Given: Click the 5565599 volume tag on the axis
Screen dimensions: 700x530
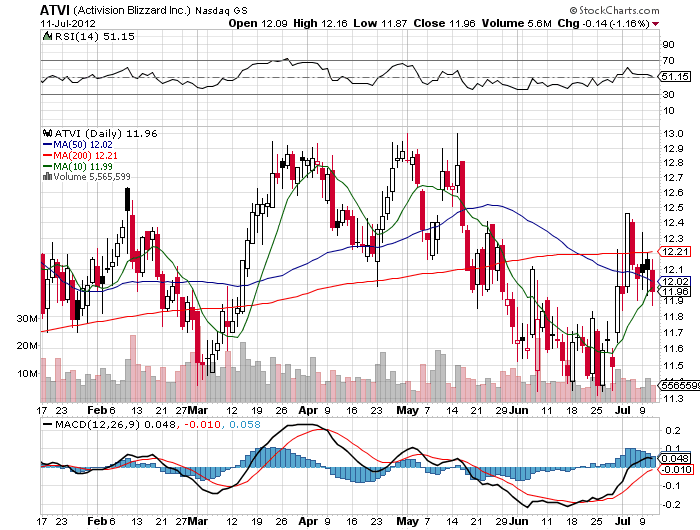Looking at the screenshot, I should coord(679,385).
